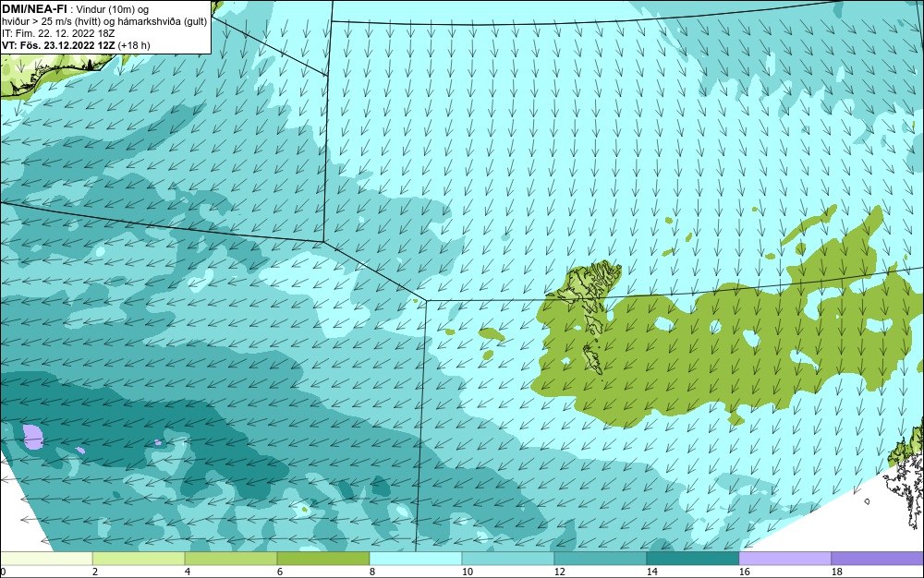Click legend scale value "16"
The width and height of the screenshot is (924, 578).
[744, 572]
